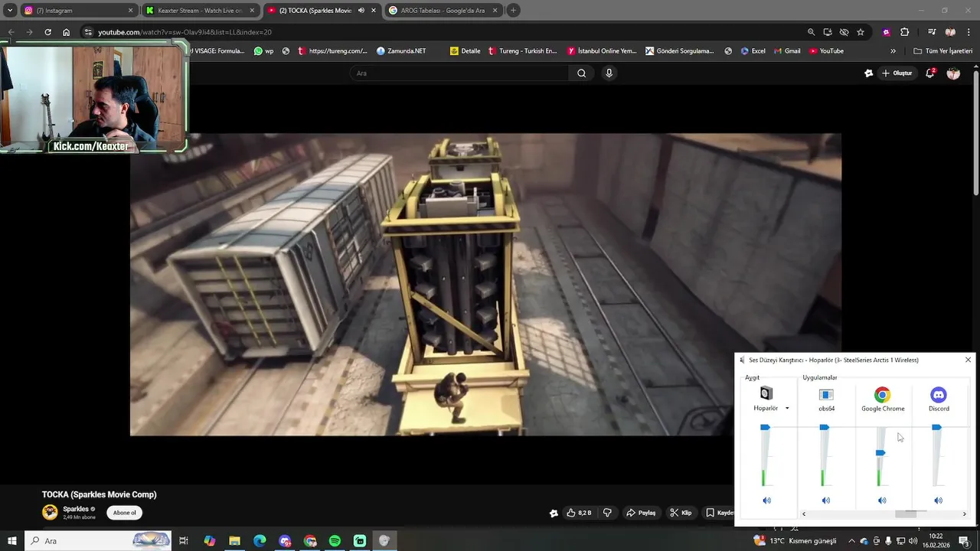Open the Tüm Yer İşaretleri folder

[x=942, y=51]
